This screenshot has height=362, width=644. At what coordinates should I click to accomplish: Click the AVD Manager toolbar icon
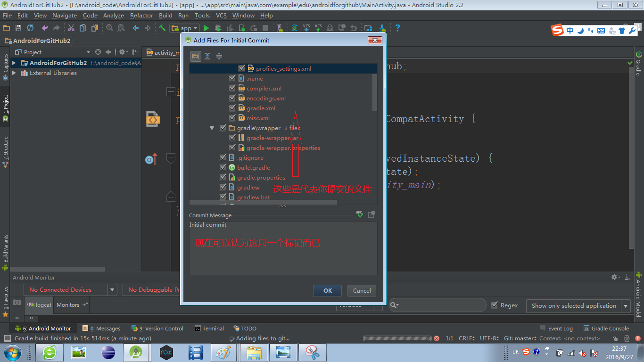(x=280, y=28)
